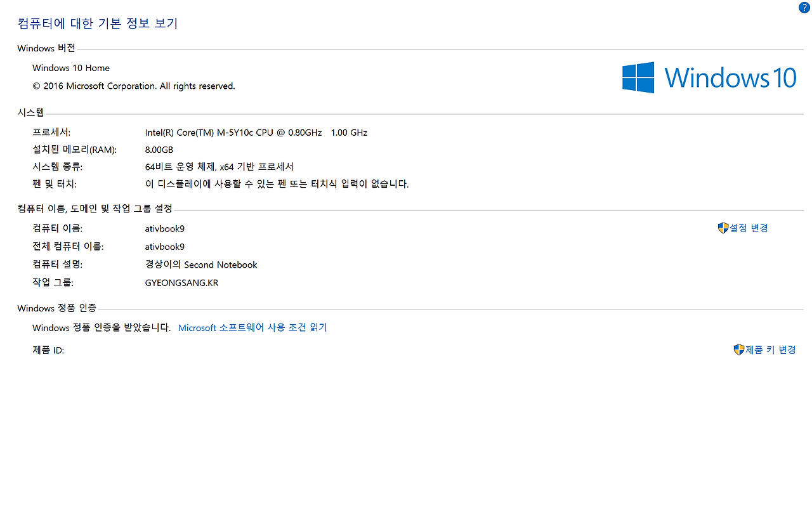Click the Windows 정품 인증 section heading
Screen dimensions: 812x529
[x=56, y=308]
